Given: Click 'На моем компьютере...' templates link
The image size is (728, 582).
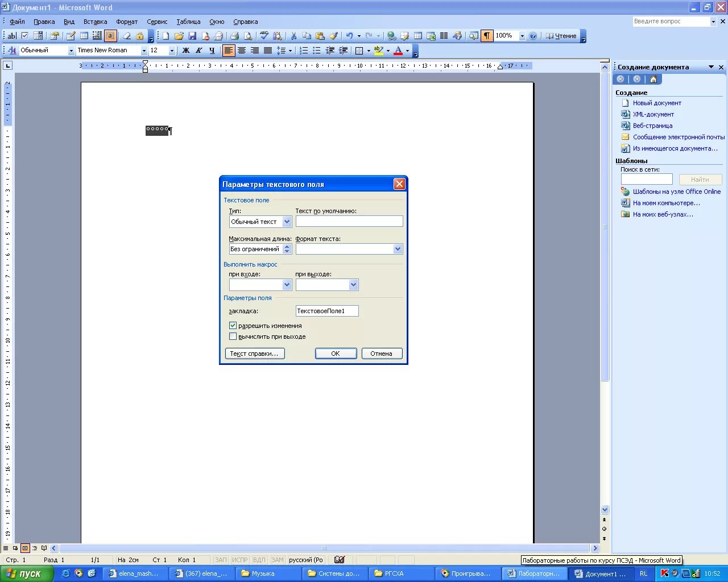Looking at the screenshot, I should pyautogui.click(x=667, y=203).
